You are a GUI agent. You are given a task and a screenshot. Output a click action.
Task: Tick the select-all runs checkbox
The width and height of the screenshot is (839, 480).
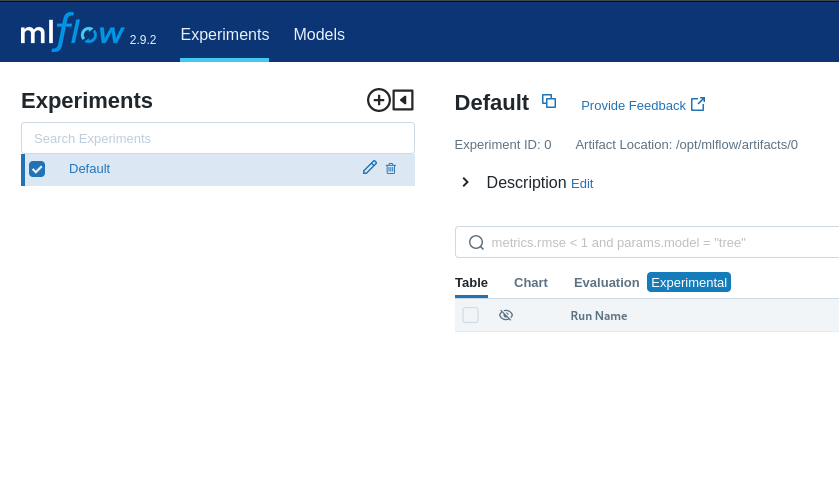coord(470,315)
